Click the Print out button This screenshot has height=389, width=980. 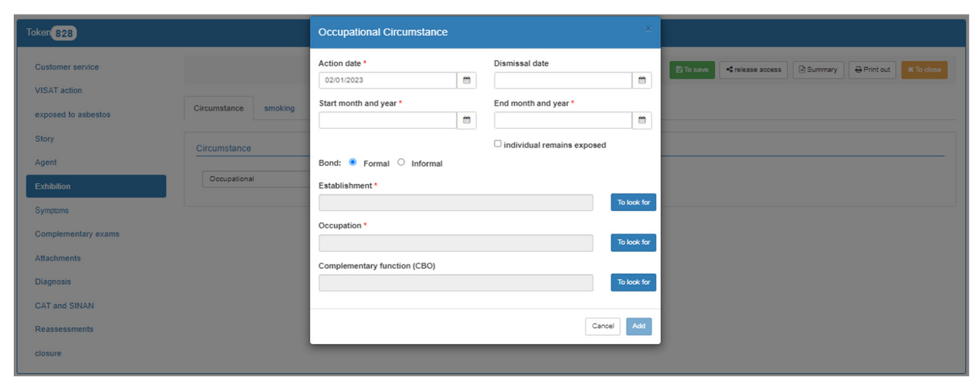point(872,70)
